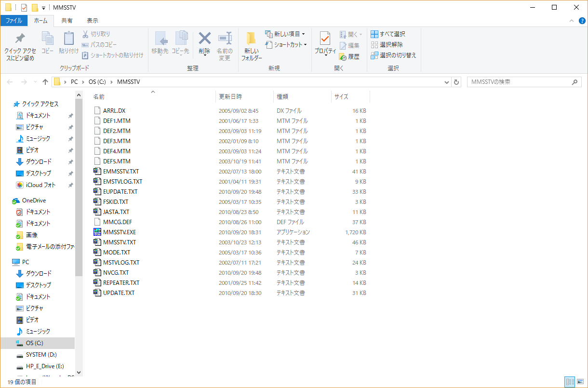The image size is (588, 388).
Task: Open the quick access toolbar customize arrow
Action: tap(43, 8)
